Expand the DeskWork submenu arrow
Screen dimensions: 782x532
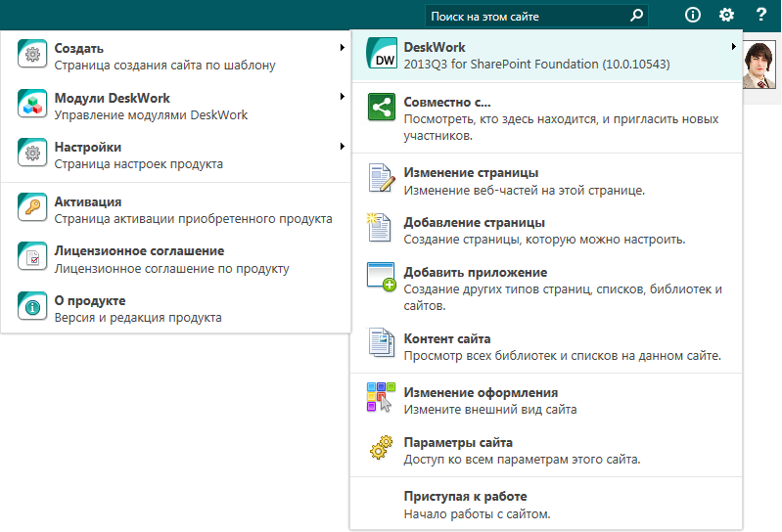(x=734, y=46)
